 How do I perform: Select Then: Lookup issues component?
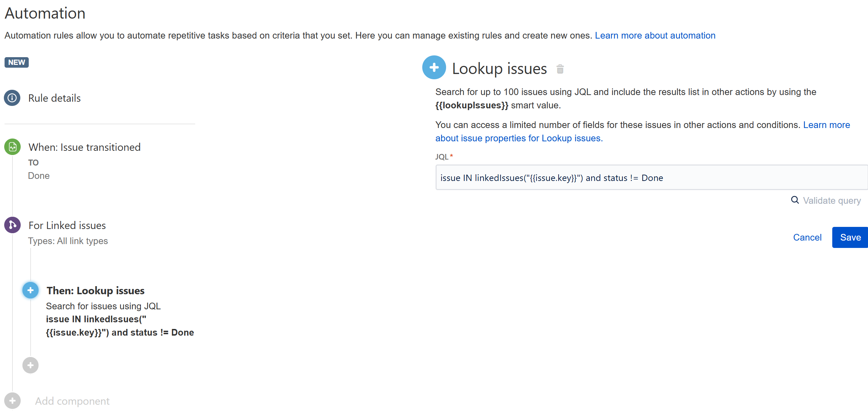coord(95,291)
